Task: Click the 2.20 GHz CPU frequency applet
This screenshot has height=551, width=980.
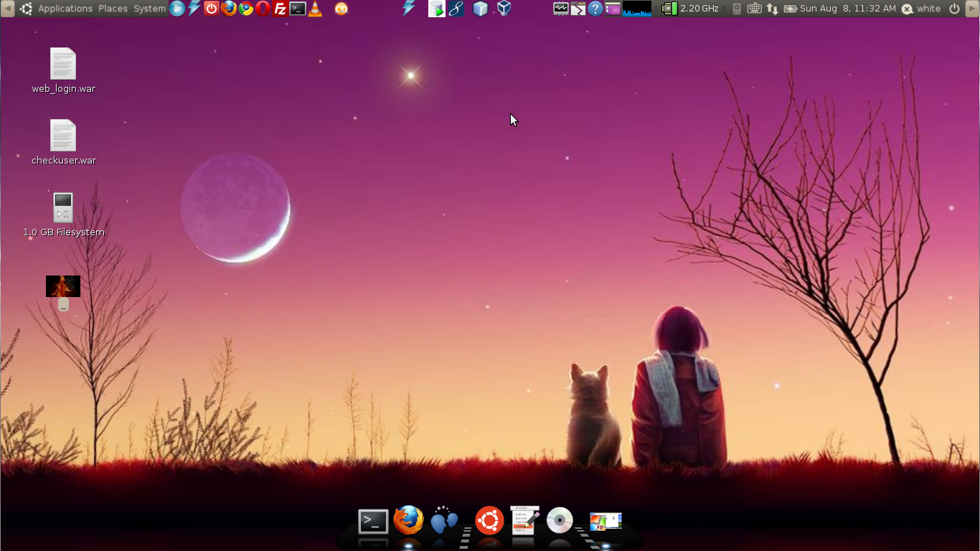Action: (x=690, y=9)
